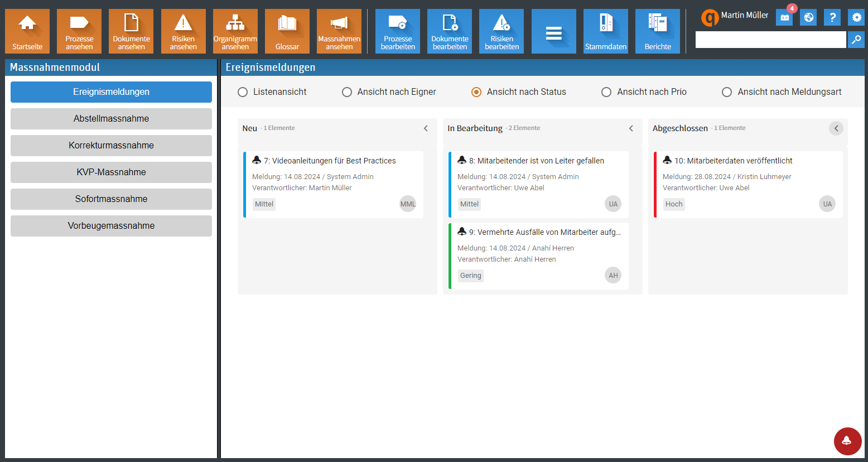This screenshot has width=868, height=462.
Task: Open the Berichte reports tile
Action: pos(658,31)
